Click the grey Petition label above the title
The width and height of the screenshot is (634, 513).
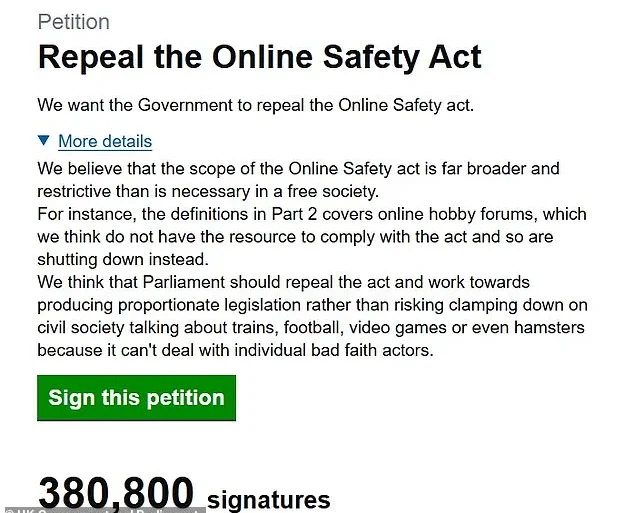pos(73,22)
